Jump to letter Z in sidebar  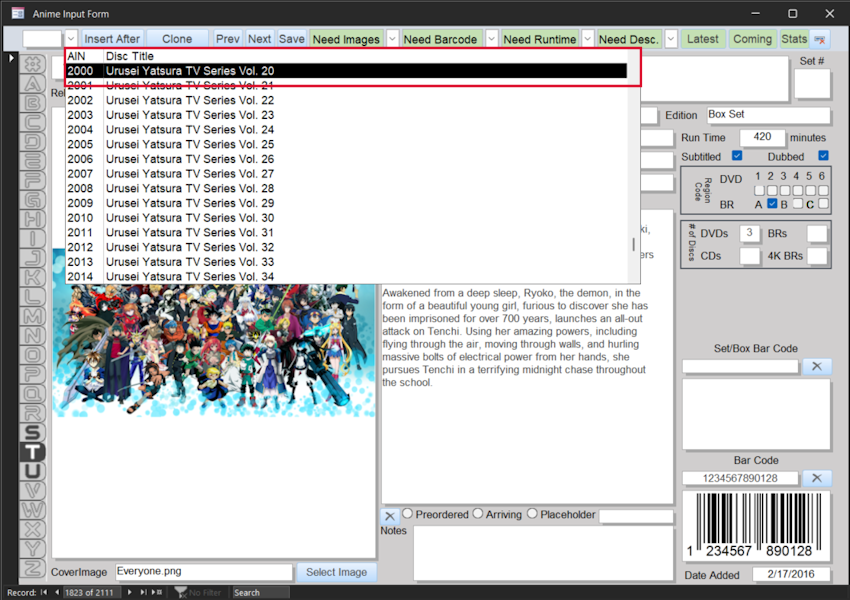point(33,569)
